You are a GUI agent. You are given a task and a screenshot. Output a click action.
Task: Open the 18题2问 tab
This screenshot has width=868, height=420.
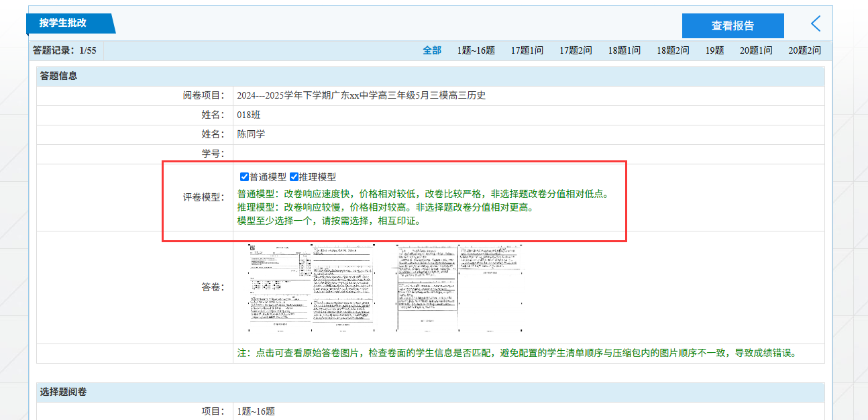pos(672,50)
